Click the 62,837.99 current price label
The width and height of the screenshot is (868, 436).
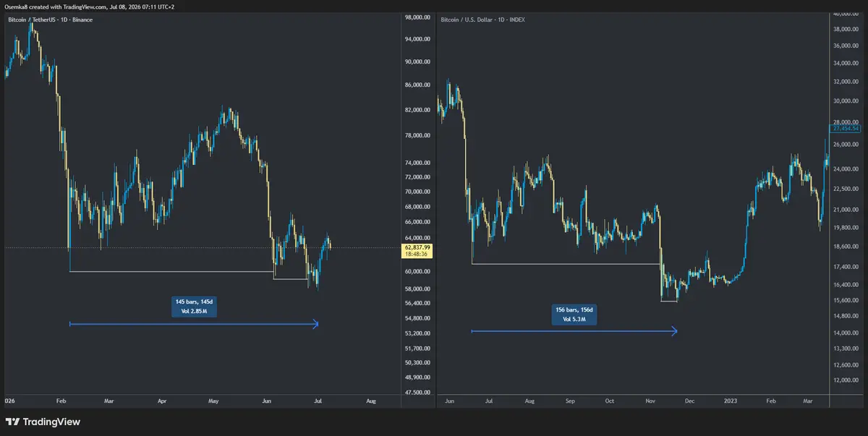click(x=415, y=247)
